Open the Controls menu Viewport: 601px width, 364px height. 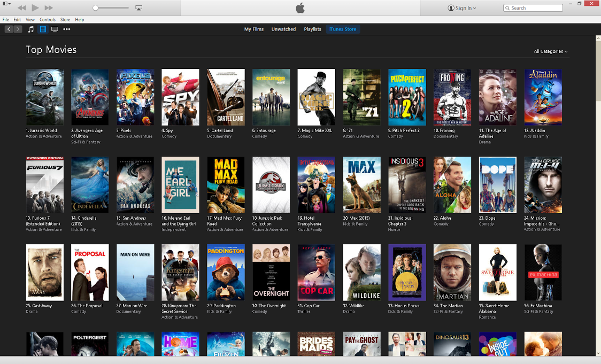(48, 20)
